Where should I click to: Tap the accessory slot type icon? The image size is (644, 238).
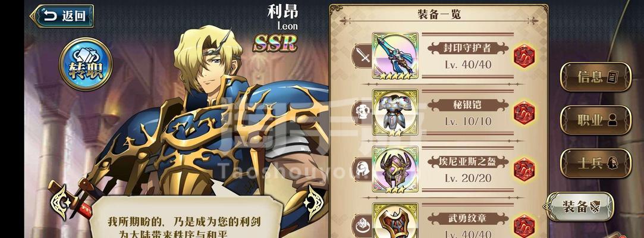coord(363,226)
